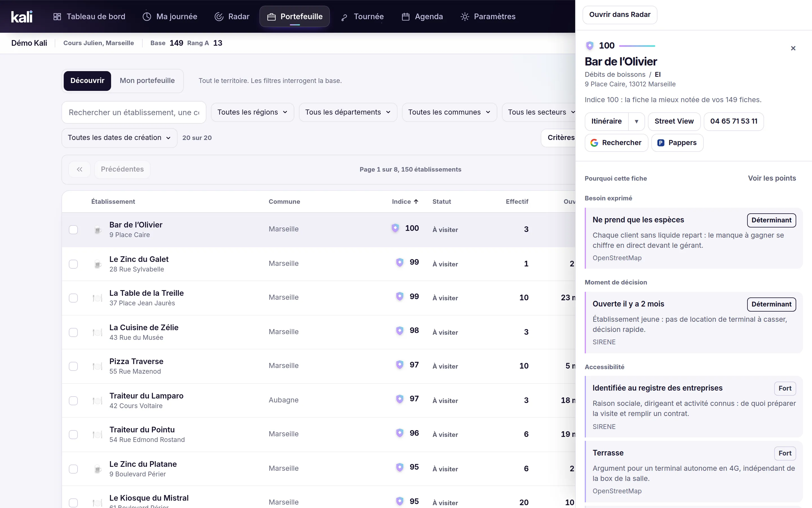Open the Tournée section label
This screenshot has width=812, height=508.
[x=369, y=16]
